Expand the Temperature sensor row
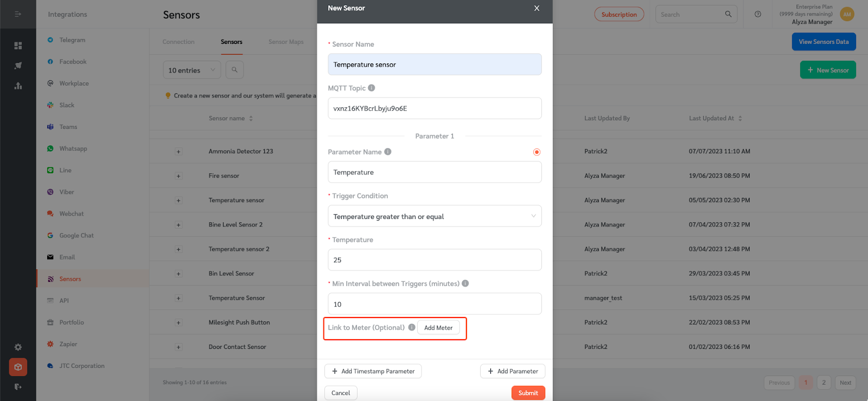 178,200
